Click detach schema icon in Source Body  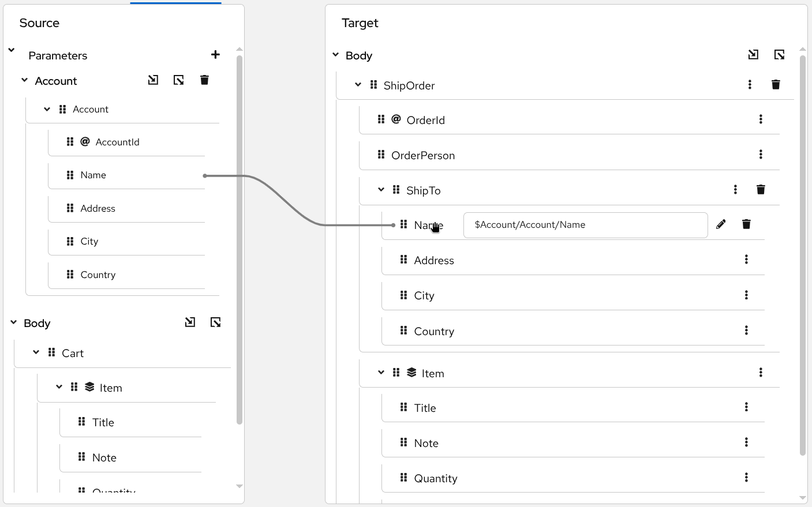(215, 322)
